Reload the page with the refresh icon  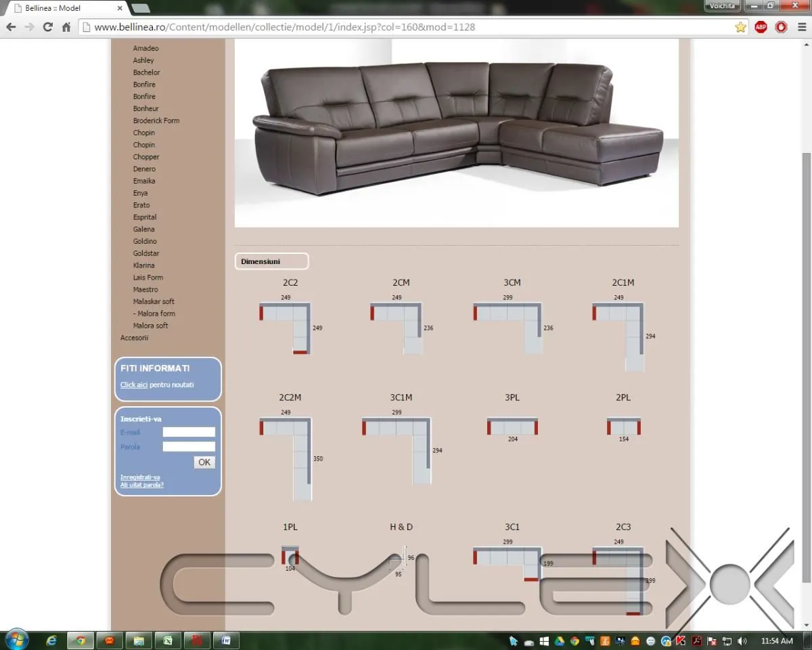(47, 27)
